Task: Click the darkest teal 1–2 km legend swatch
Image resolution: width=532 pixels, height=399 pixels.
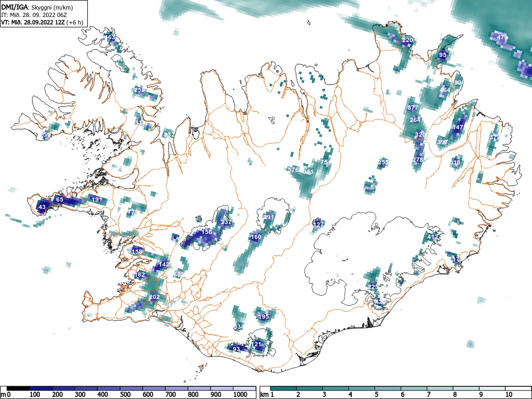Action: click(284, 388)
